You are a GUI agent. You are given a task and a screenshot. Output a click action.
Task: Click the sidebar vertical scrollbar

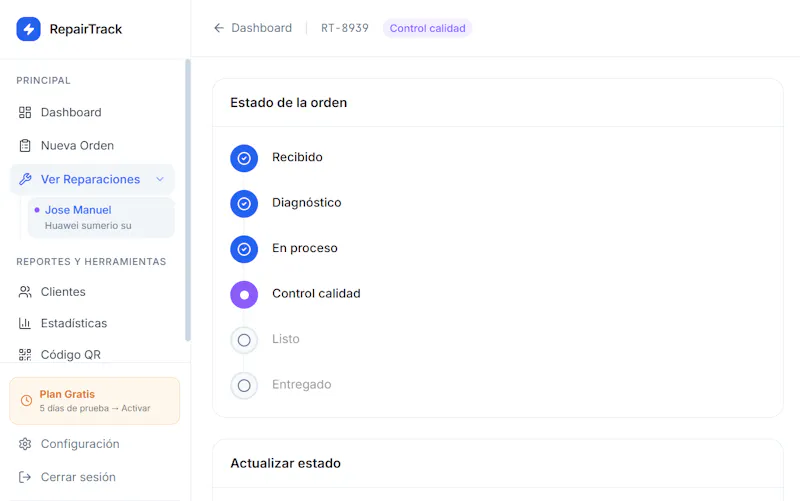point(188,200)
